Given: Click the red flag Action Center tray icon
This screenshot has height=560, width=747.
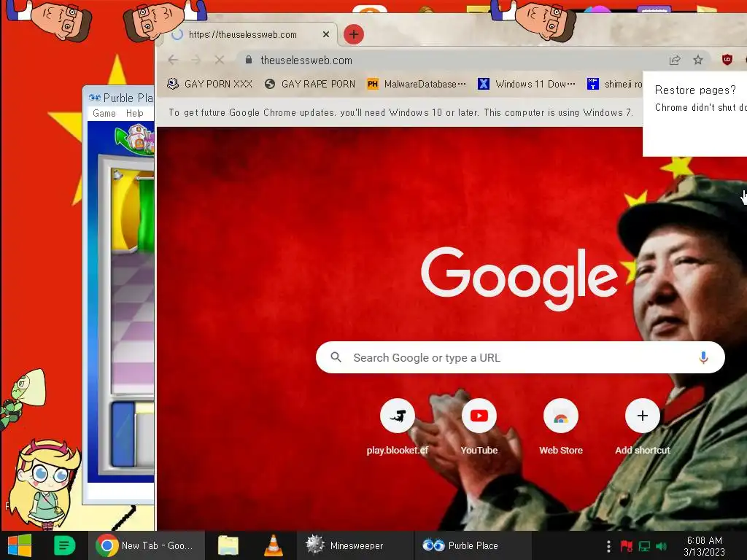Looking at the screenshot, I should tap(626, 546).
